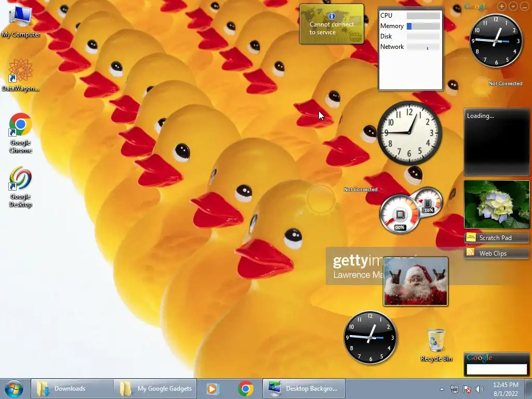Click the black clock gadget near Recycle Bin

(x=370, y=337)
